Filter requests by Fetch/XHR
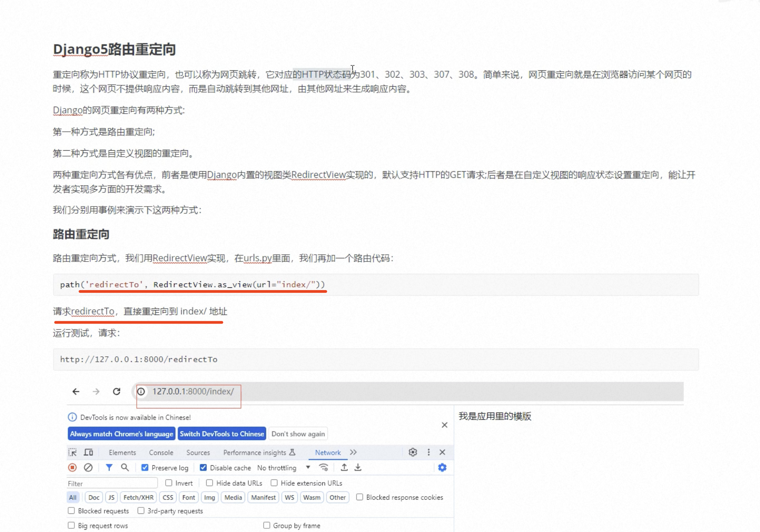Viewport: 760px width, 532px height. 138,498
